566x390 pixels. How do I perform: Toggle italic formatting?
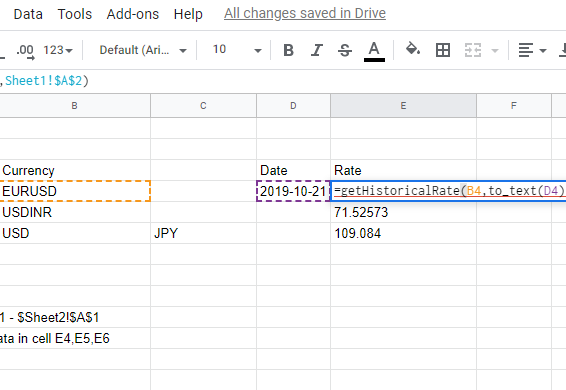click(x=317, y=50)
